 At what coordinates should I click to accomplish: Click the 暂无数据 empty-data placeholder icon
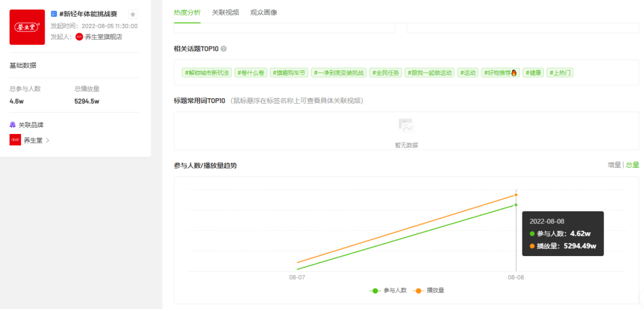click(407, 125)
